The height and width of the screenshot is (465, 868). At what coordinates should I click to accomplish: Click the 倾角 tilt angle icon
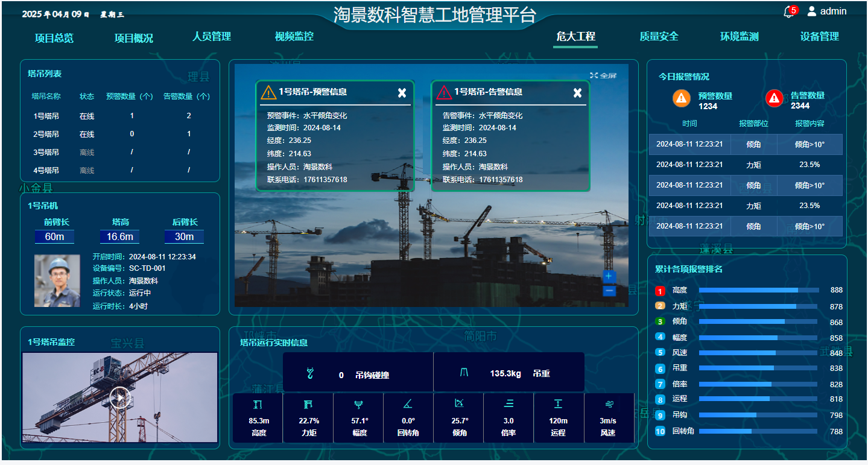(459, 403)
